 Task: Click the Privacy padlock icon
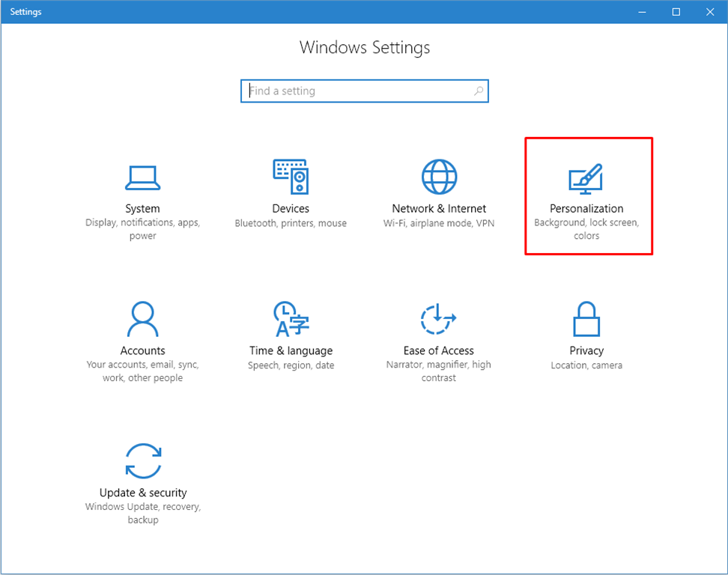tap(586, 319)
